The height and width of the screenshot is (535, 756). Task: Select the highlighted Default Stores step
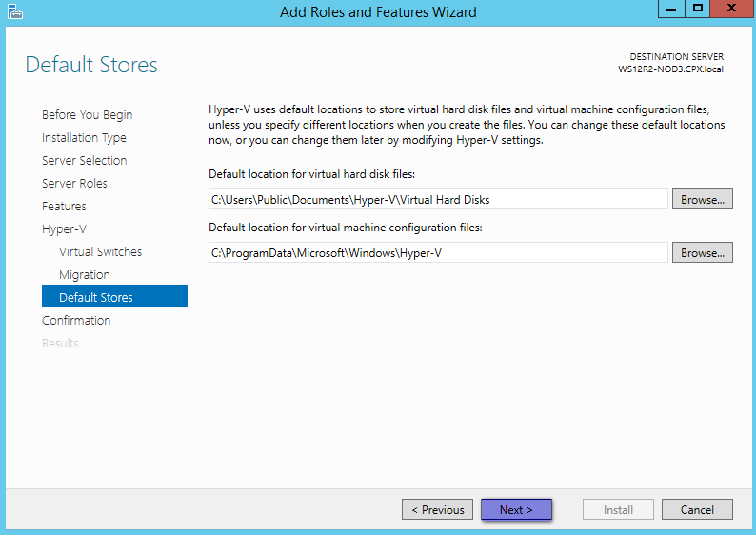(x=115, y=296)
